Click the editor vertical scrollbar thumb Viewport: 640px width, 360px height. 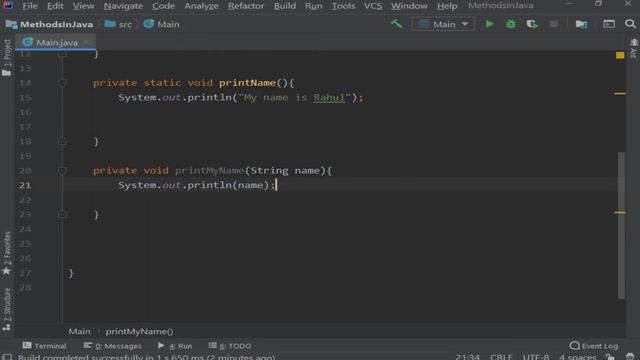pyautogui.click(x=621, y=225)
